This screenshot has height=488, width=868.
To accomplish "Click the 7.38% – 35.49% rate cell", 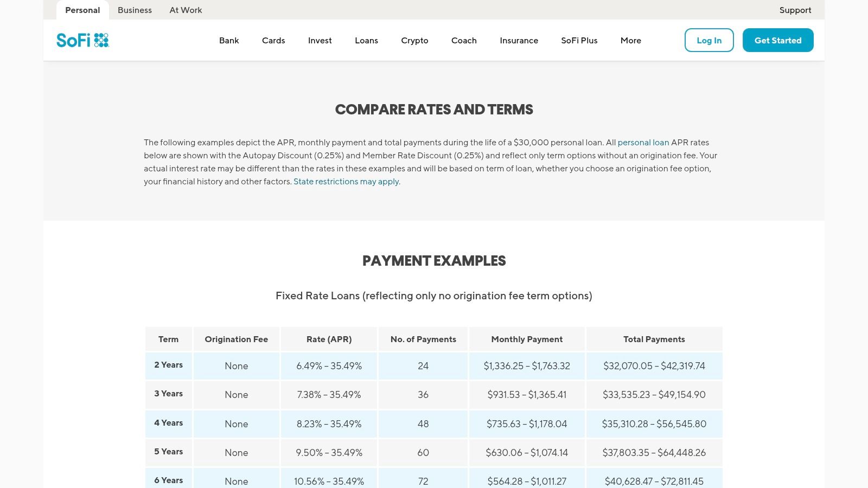I will click(x=329, y=394).
